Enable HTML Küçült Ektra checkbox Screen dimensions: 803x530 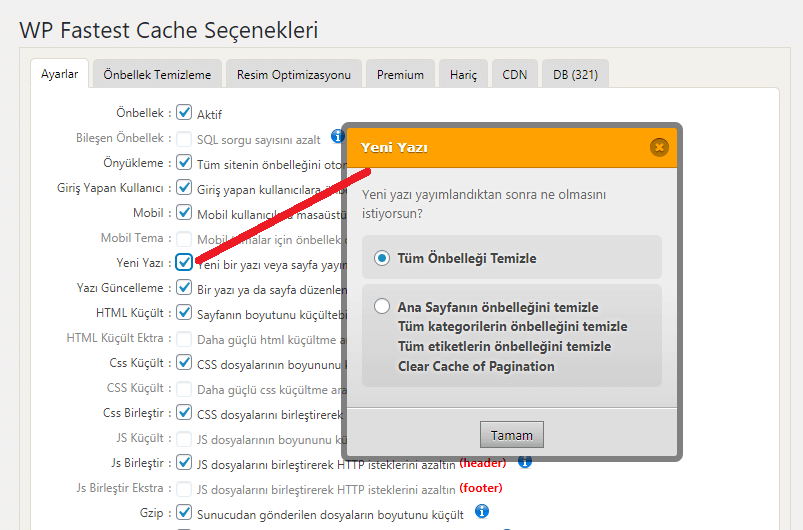(x=184, y=338)
